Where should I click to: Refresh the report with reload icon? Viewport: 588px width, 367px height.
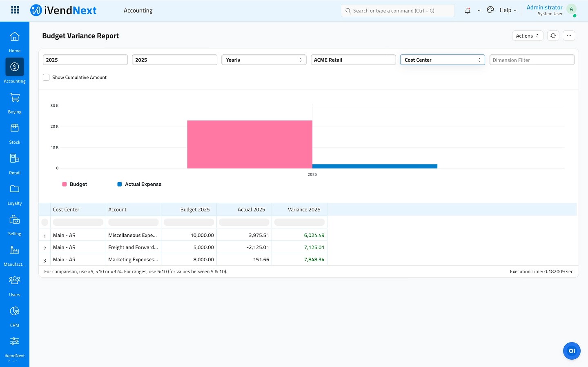tap(553, 36)
